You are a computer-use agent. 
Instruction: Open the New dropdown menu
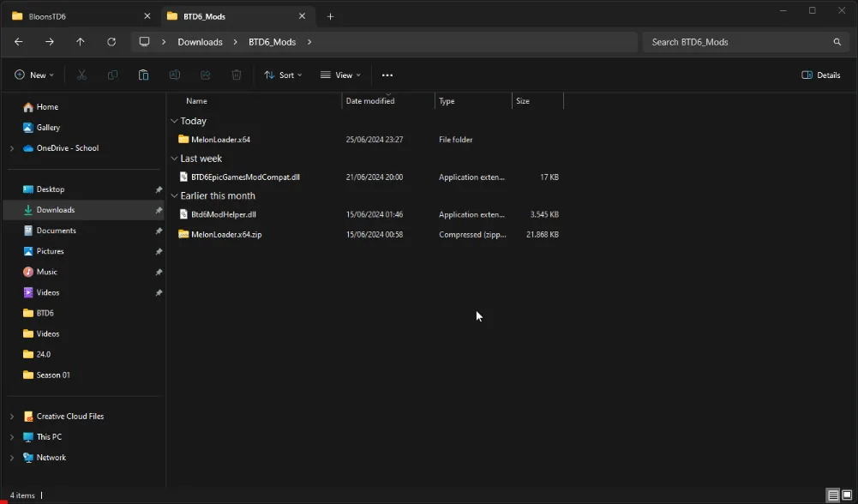coord(34,75)
